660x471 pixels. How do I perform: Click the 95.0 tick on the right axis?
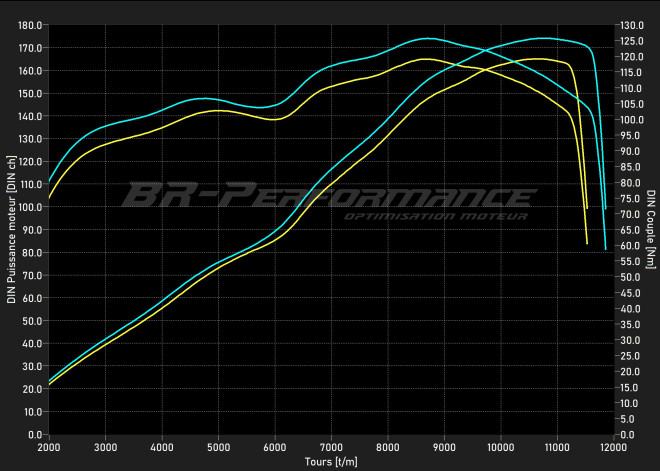[632, 135]
